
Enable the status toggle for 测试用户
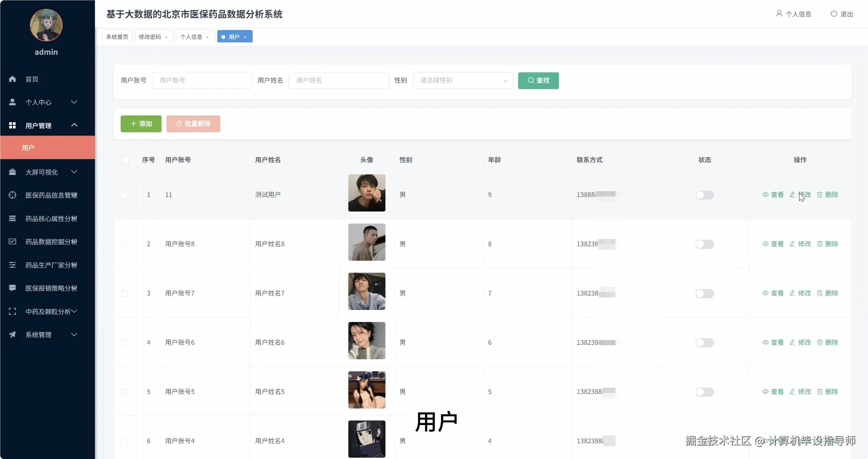704,195
